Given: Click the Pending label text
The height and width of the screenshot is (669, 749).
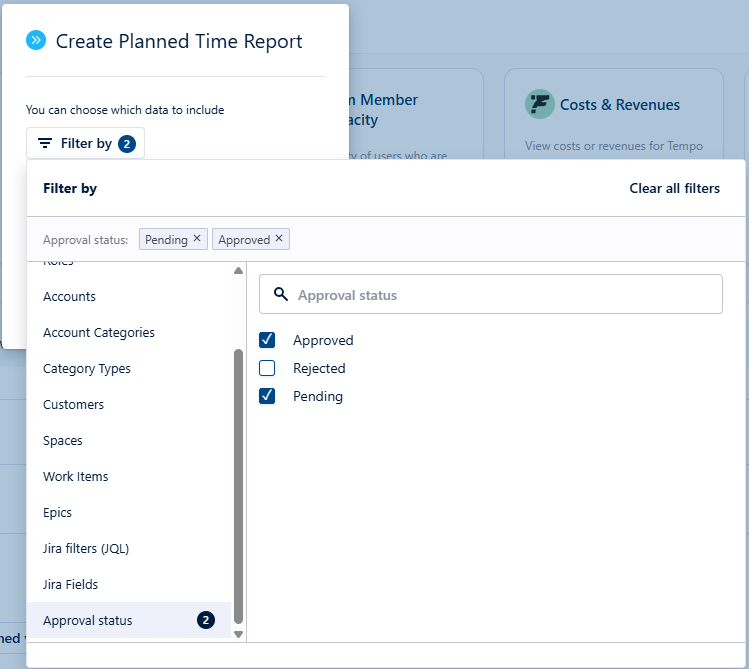Looking at the screenshot, I should 318,396.
